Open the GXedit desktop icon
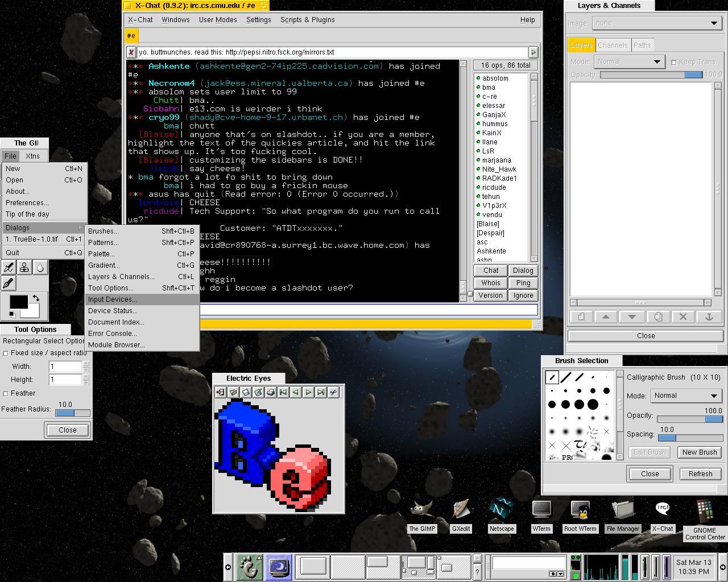728x582 pixels. click(x=461, y=516)
